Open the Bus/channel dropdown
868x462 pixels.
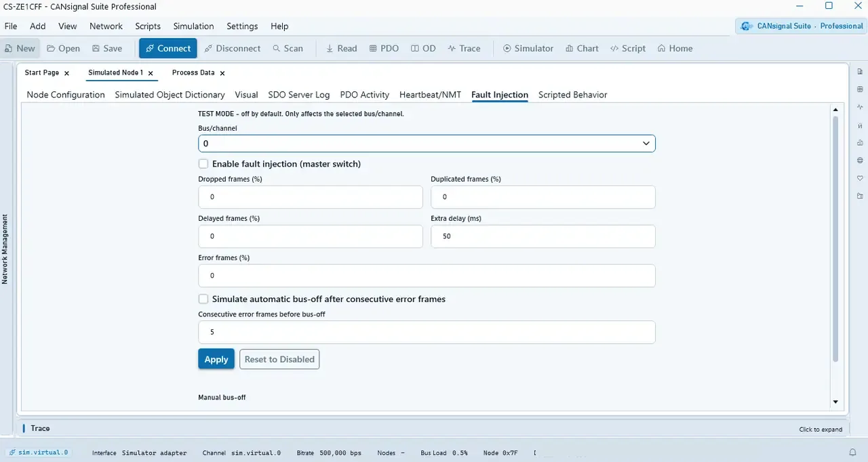pyautogui.click(x=427, y=144)
